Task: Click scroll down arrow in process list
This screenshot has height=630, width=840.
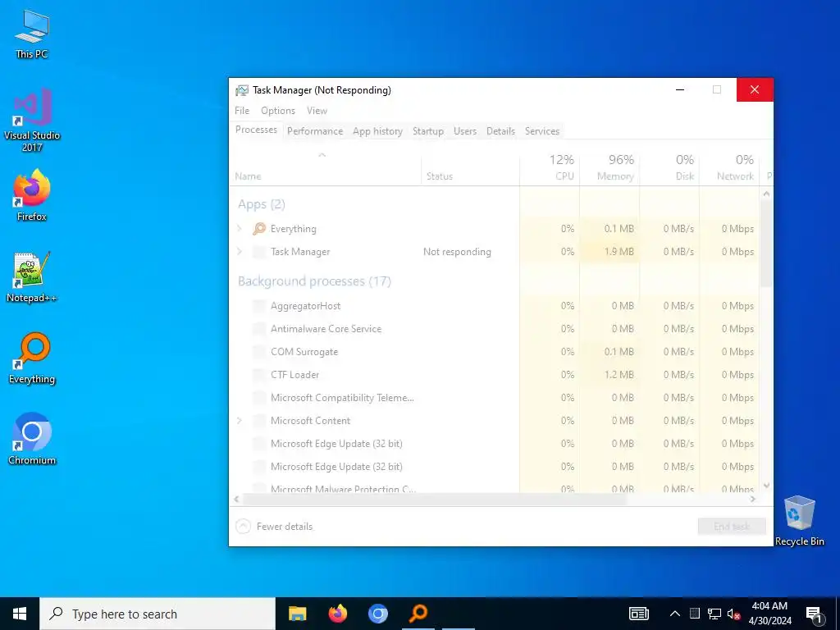Action: (767, 486)
